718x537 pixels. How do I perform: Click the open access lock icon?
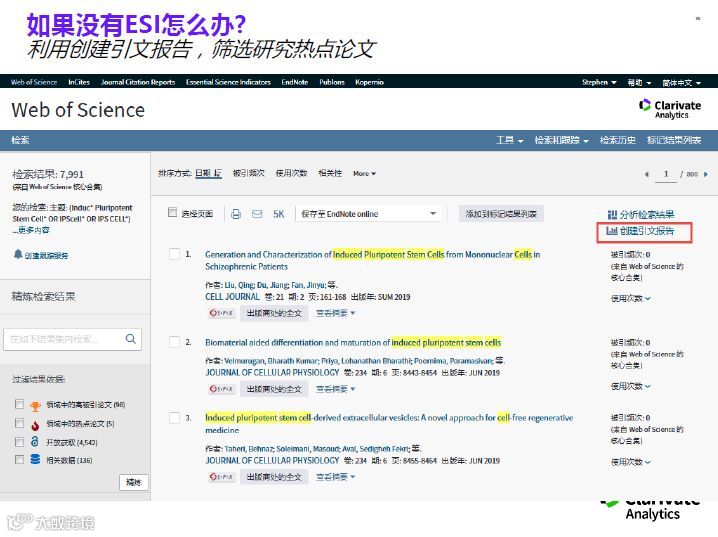(x=35, y=442)
